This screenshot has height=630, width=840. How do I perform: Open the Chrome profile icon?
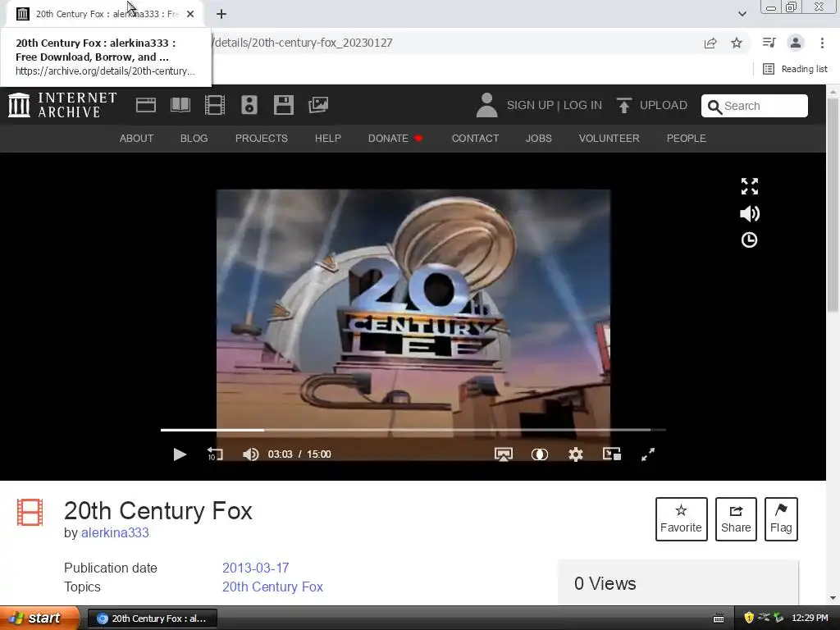coord(796,43)
